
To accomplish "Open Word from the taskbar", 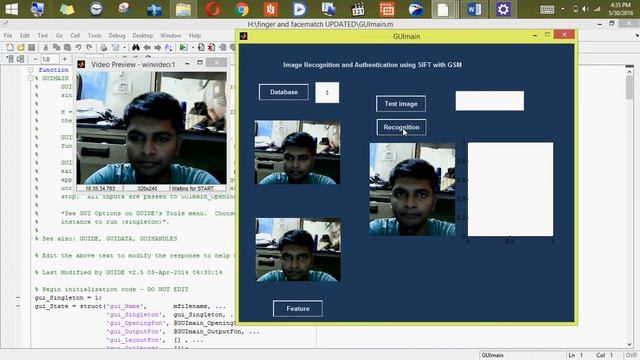I will (474, 9).
